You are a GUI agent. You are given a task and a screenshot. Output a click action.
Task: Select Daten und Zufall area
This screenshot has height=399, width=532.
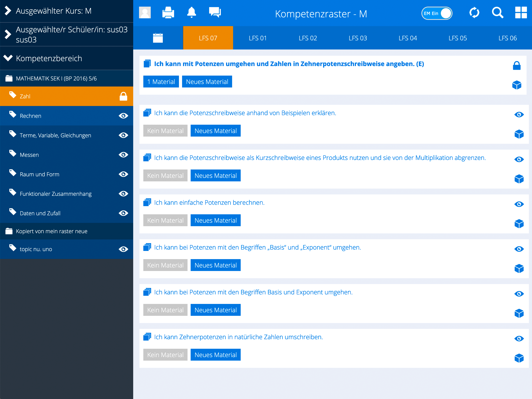pos(67,213)
